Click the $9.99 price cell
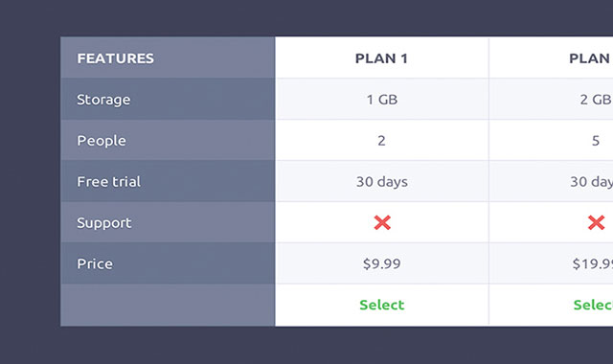Screen dimensions: 613x364 coord(382,263)
